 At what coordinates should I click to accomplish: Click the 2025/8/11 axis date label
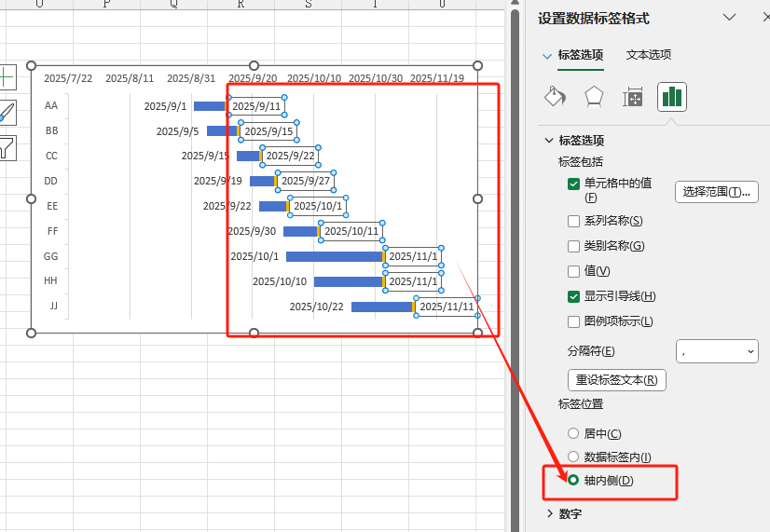click(x=130, y=78)
